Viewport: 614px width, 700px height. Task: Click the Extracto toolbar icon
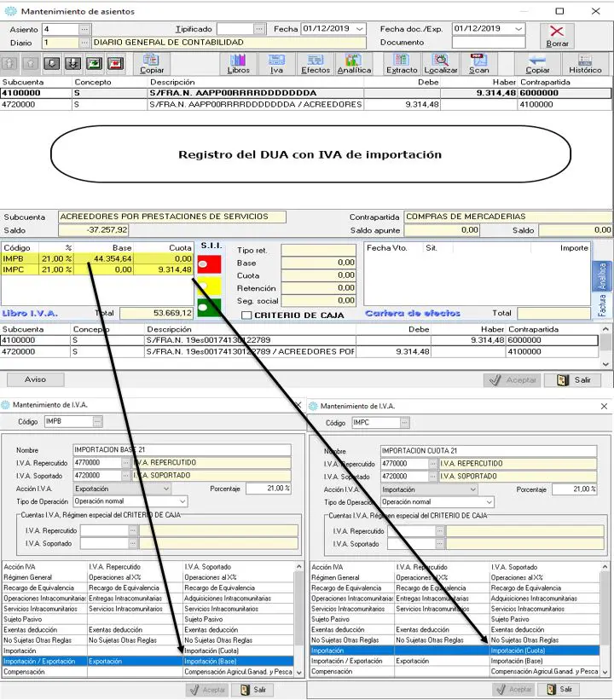click(x=402, y=64)
